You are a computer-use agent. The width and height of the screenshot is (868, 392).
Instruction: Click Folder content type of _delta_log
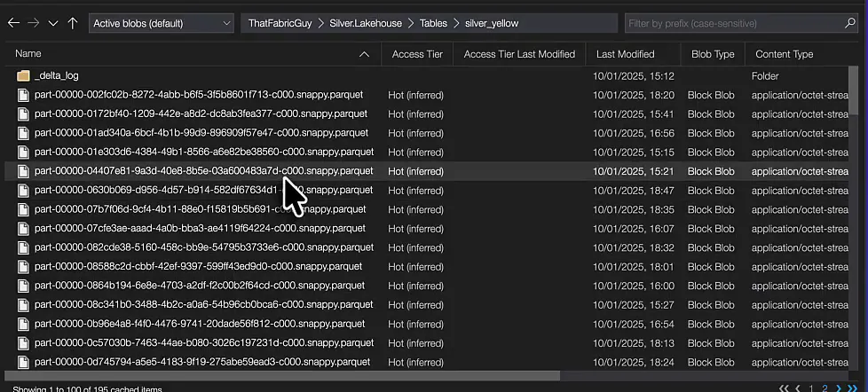pyautogui.click(x=765, y=76)
